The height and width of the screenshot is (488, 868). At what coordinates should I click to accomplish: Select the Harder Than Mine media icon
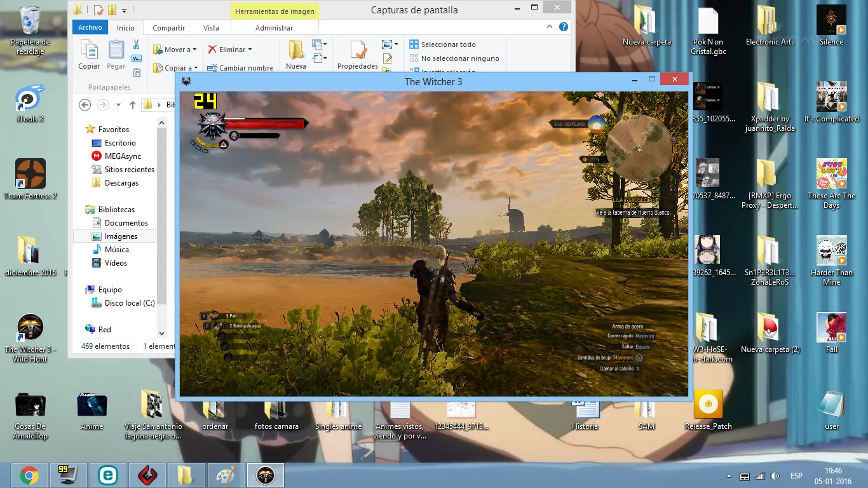pyautogui.click(x=831, y=261)
